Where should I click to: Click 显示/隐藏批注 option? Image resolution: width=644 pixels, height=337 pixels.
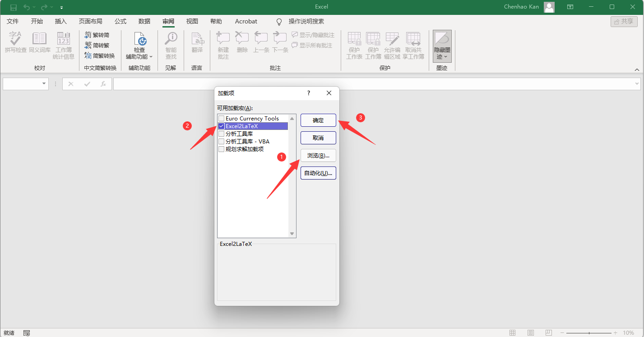(313, 35)
